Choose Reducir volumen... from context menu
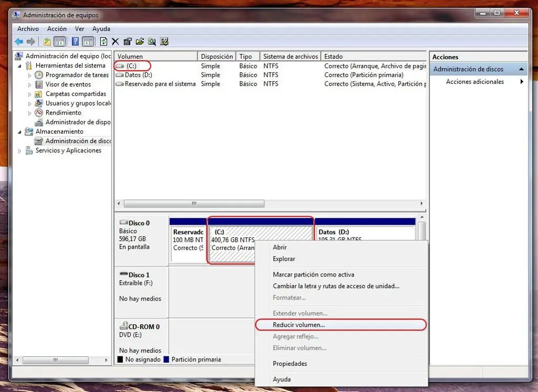 tap(298, 325)
